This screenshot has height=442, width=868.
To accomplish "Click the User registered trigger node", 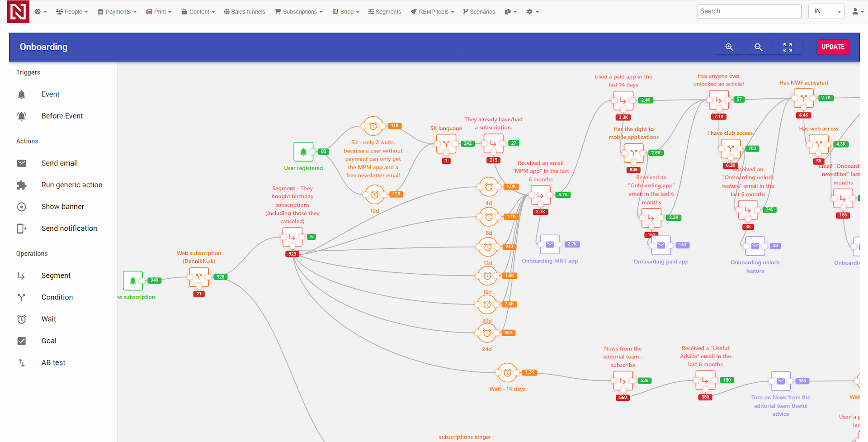I will 303,152.
